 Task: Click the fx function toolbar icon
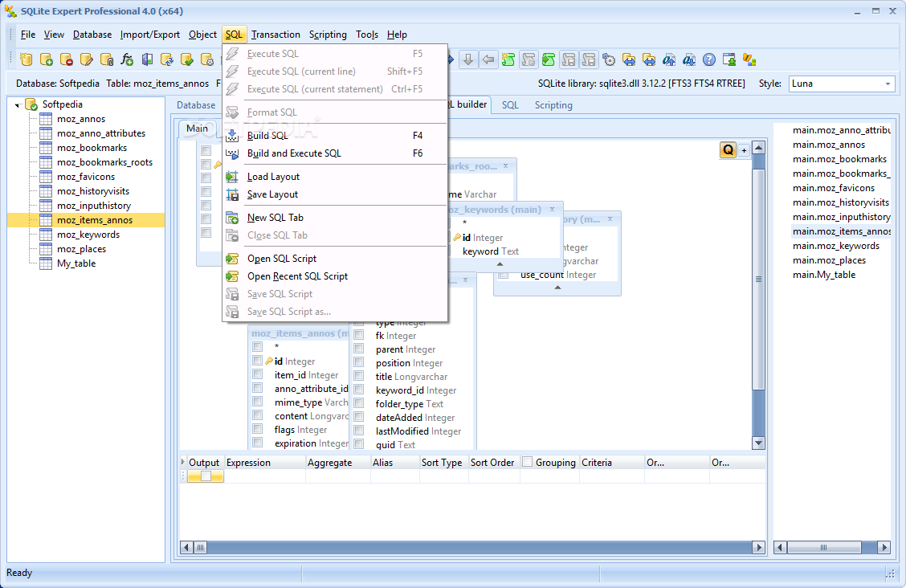pos(127,59)
